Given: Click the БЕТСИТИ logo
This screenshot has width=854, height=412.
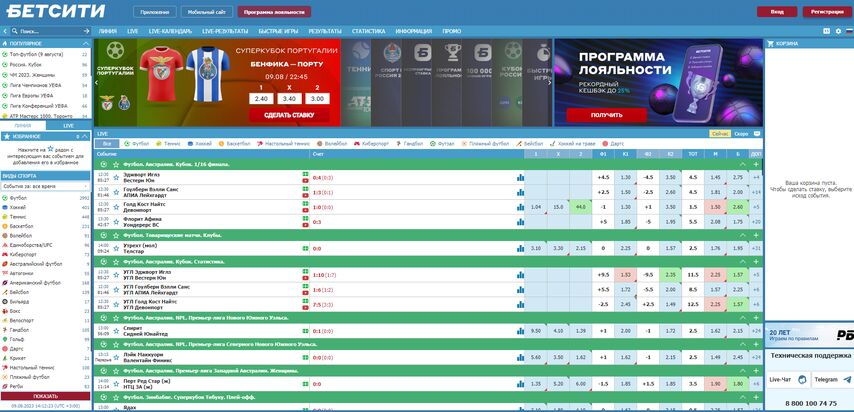Looking at the screenshot, I should click(x=55, y=11).
